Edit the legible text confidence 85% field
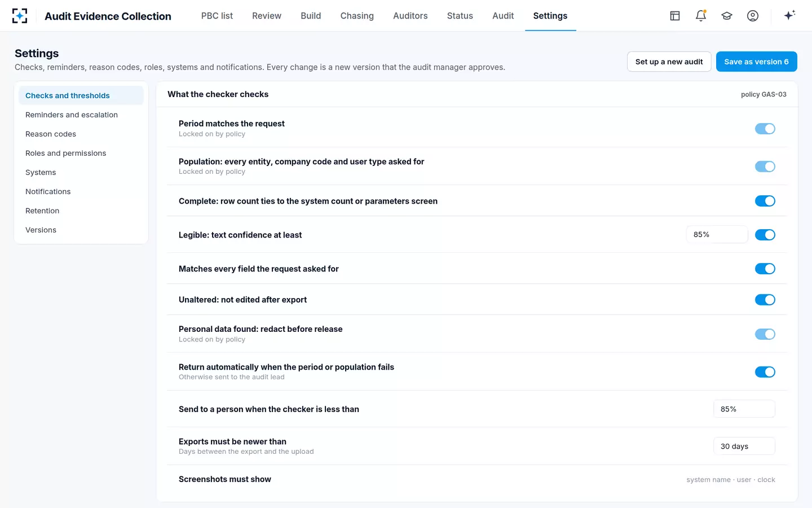Screen dimensions: 812x508 point(717,234)
